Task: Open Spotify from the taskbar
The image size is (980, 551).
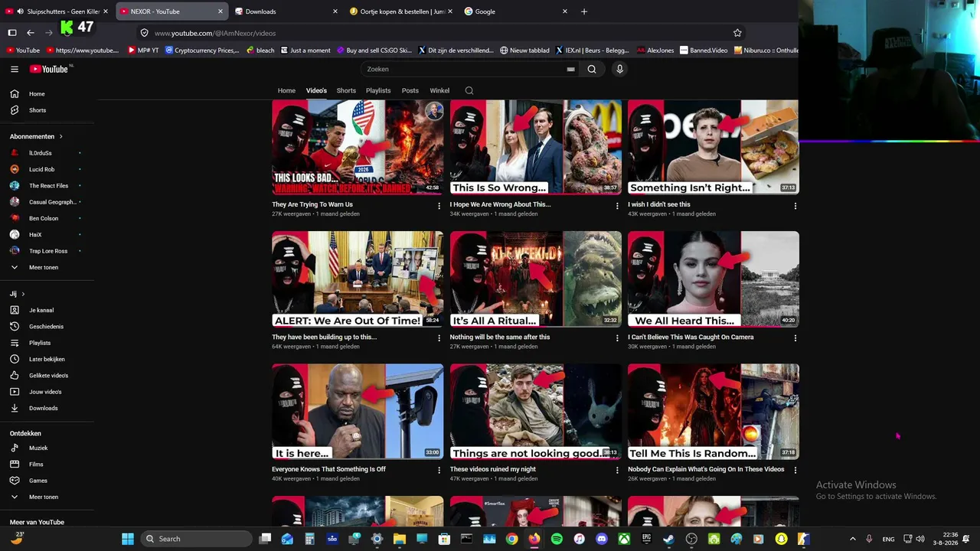Action: 557,539
